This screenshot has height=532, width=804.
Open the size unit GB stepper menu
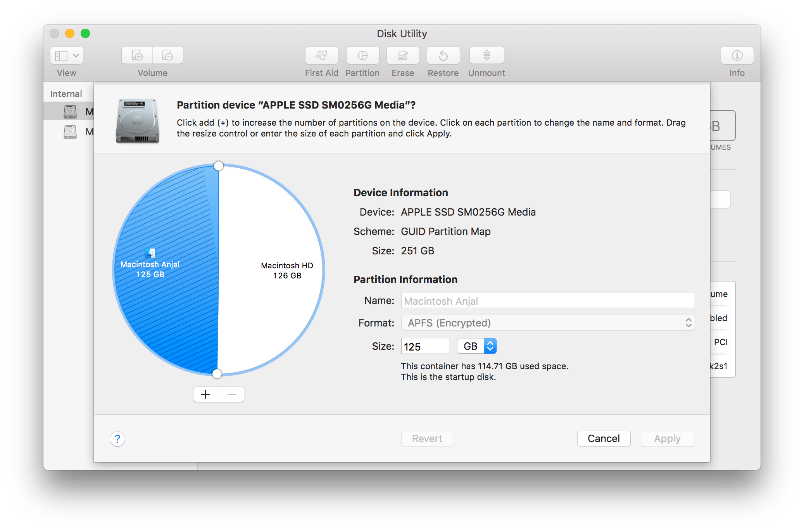(490, 345)
